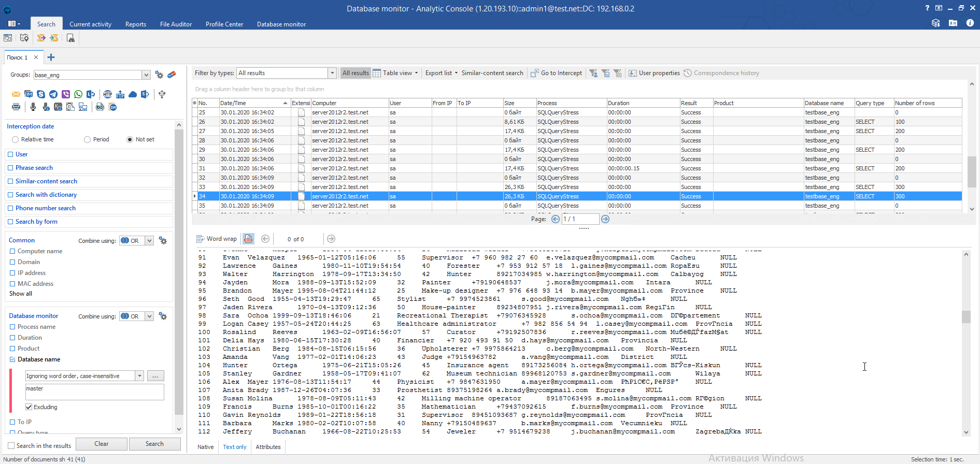Check the Computer name option
Viewport: 980px width, 464px height.
click(12, 251)
